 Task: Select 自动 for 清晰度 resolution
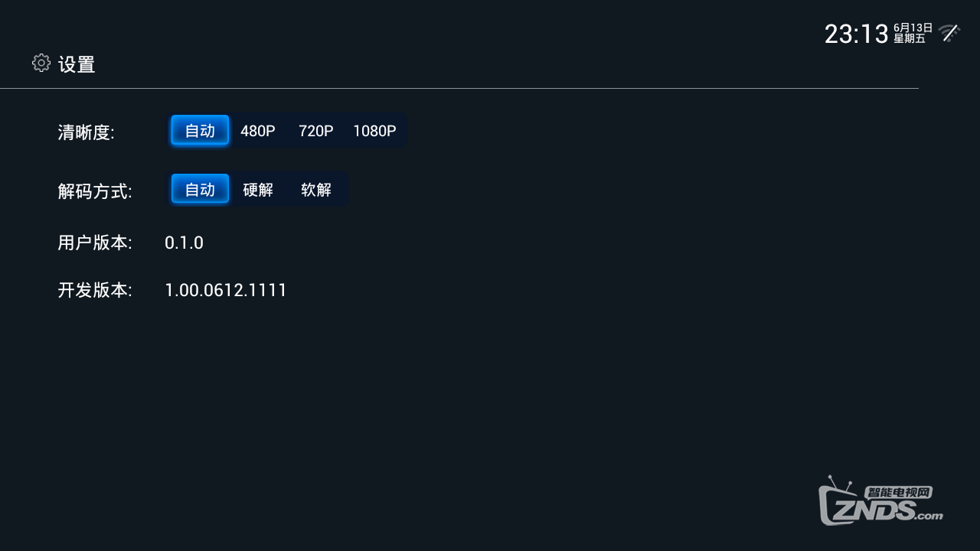[200, 131]
